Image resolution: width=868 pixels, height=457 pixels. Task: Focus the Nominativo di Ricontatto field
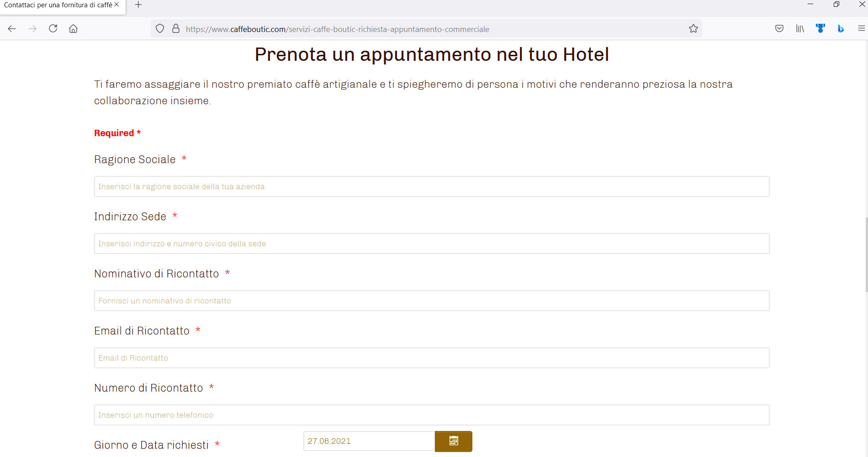[431, 301]
